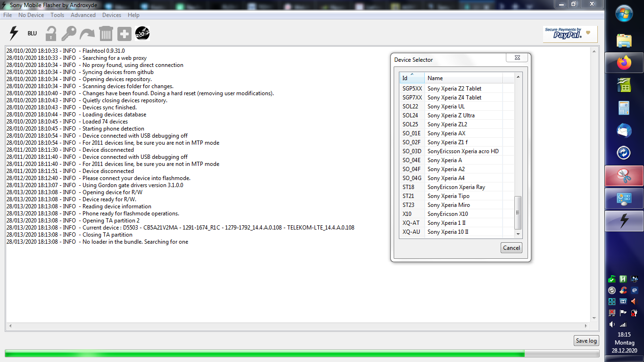
Task: Click the blue sync arrows taskbar icon
Action: (x=624, y=153)
